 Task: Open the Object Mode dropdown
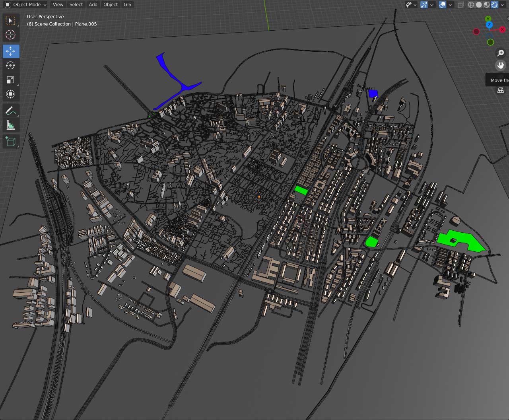point(26,5)
